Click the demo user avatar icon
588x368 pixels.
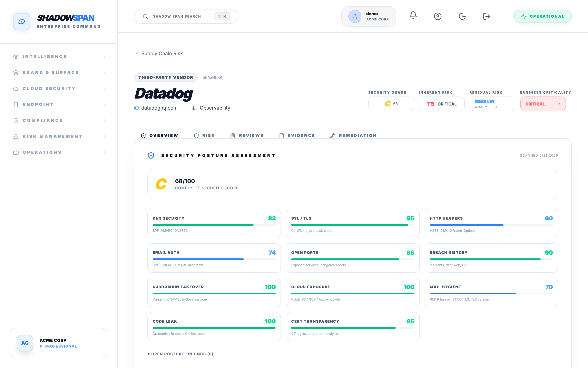(x=355, y=16)
